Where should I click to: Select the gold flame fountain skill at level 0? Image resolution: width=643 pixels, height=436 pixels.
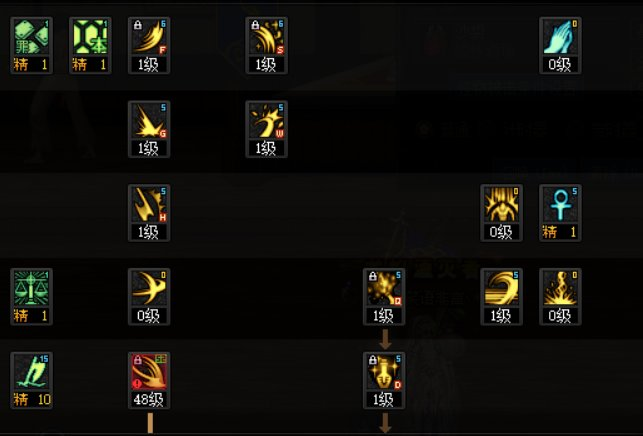coord(560,288)
